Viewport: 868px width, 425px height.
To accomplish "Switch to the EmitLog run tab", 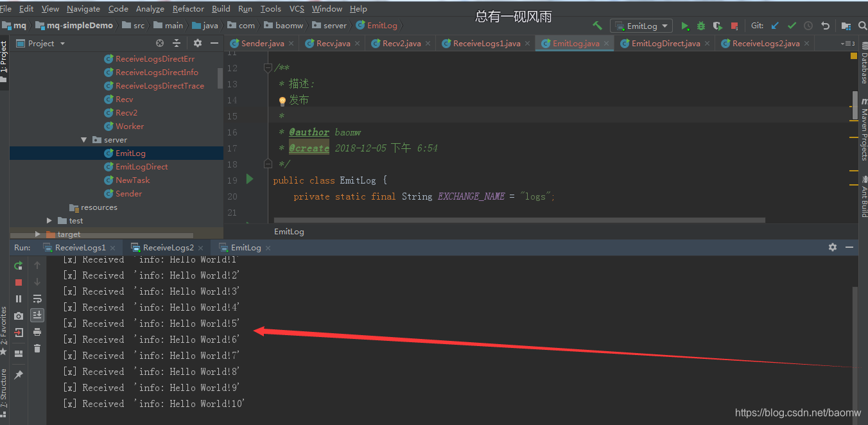I will coord(246,247).
